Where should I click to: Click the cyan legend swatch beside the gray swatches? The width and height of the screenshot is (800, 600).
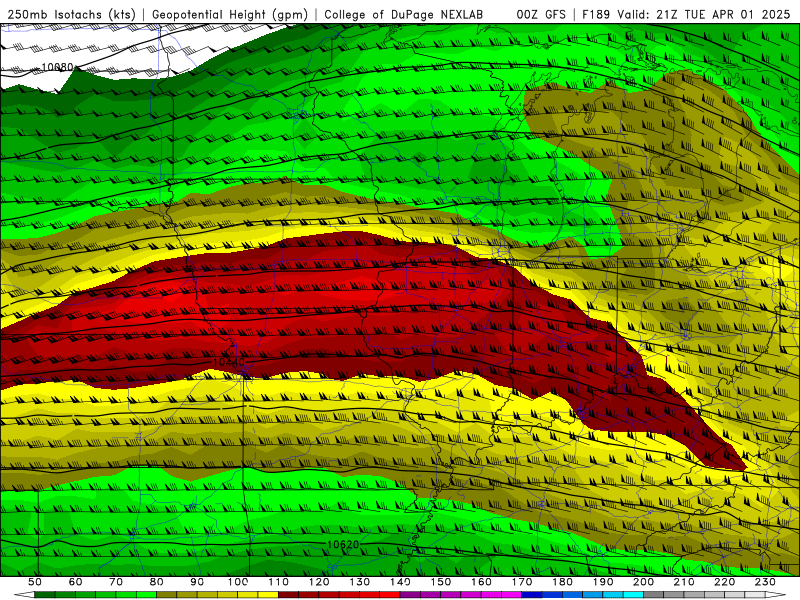tap(633, 595)
